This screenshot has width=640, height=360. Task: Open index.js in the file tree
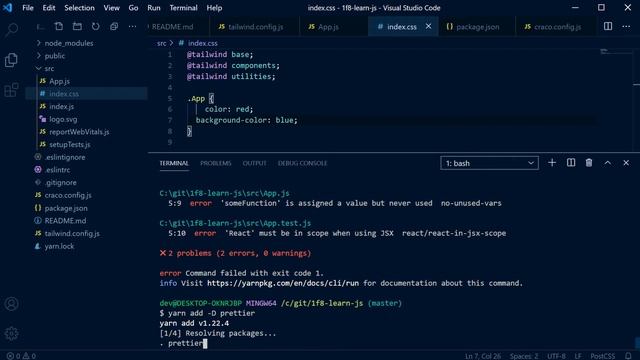pyautogui.click(x=61, y=107)
